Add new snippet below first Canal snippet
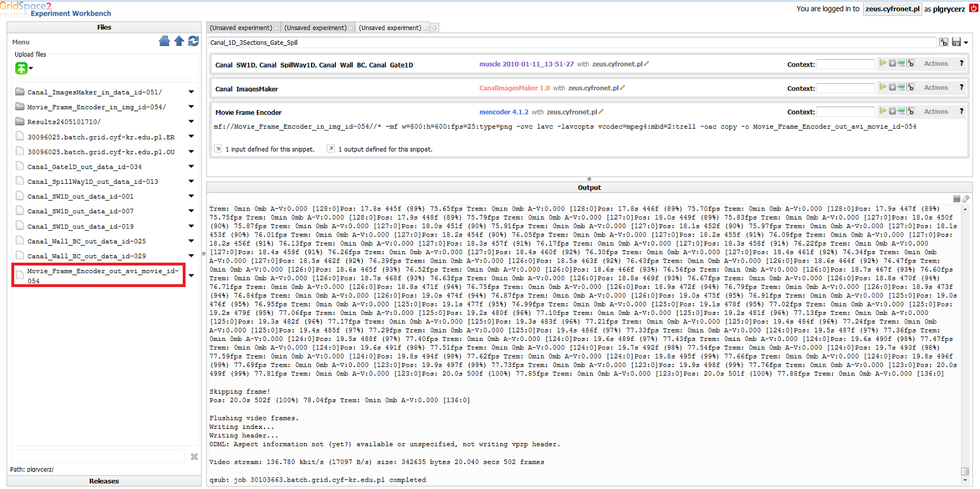The width and height of the screenshot is (980, 489). [901, 64]
